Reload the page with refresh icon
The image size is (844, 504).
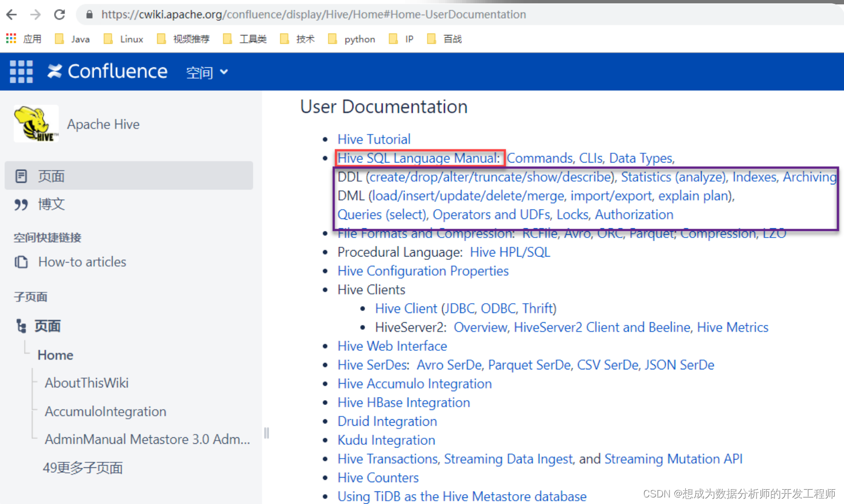(60, 15)
